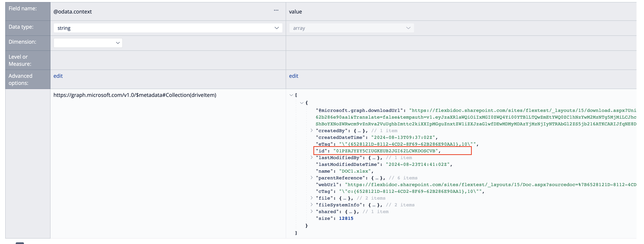Open the string data type dropdown

pyautogui.click(x=277, y=28)
